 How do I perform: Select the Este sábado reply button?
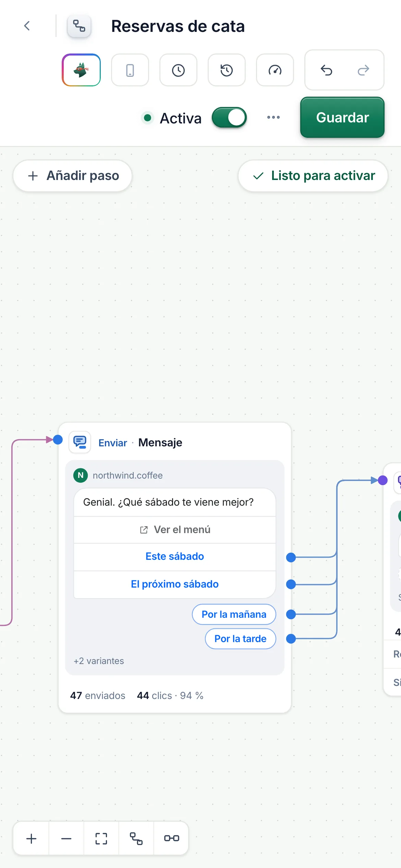[x=175, y=556]
